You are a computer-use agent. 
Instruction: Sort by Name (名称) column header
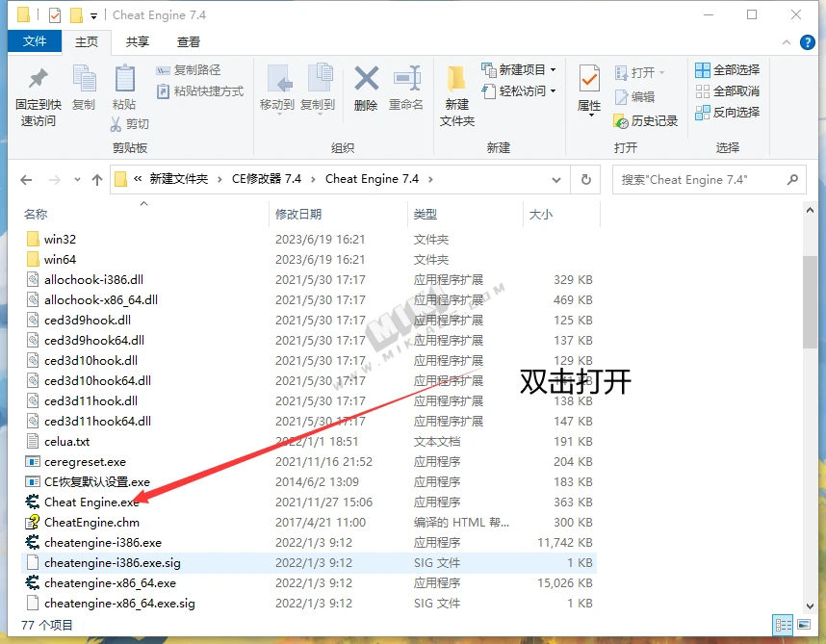coord(36,215)
